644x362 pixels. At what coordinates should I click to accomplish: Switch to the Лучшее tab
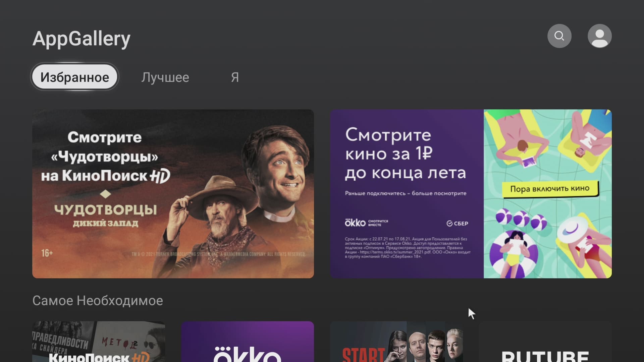165,77
